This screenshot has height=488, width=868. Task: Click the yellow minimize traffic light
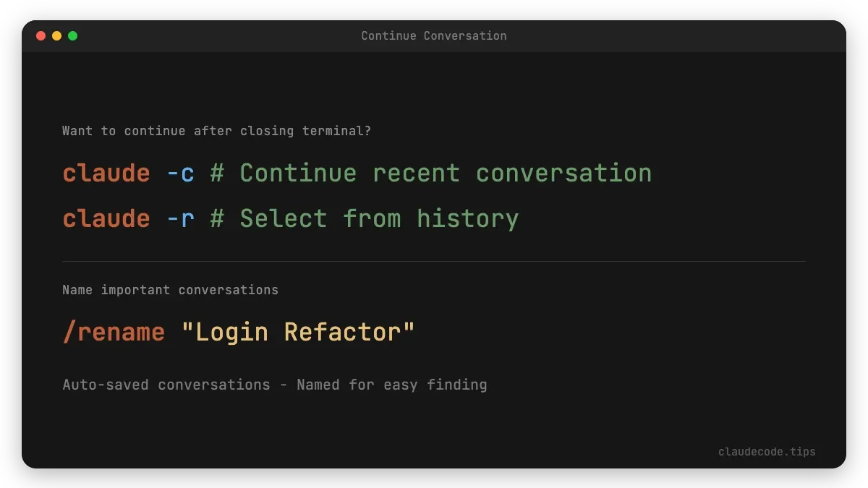(56, 35)
